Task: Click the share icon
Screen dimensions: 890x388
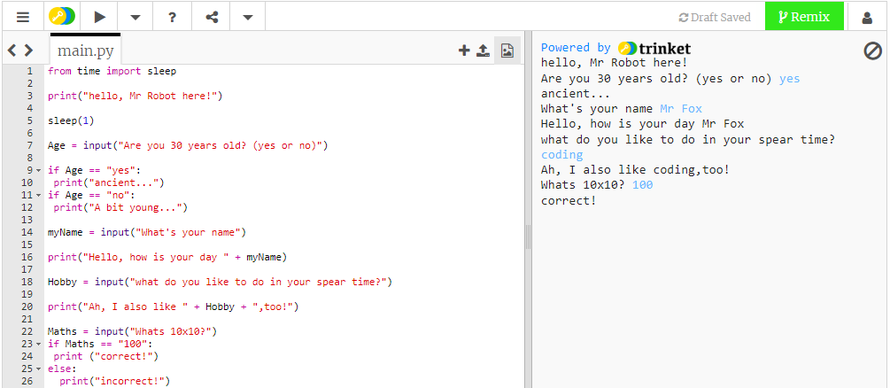Action: [x=212, y=17]
